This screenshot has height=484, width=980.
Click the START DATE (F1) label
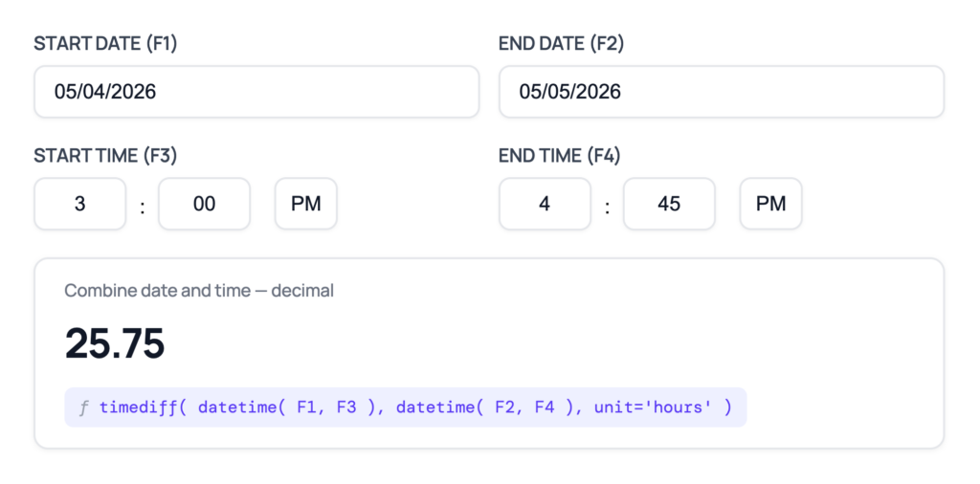[105, 43]
